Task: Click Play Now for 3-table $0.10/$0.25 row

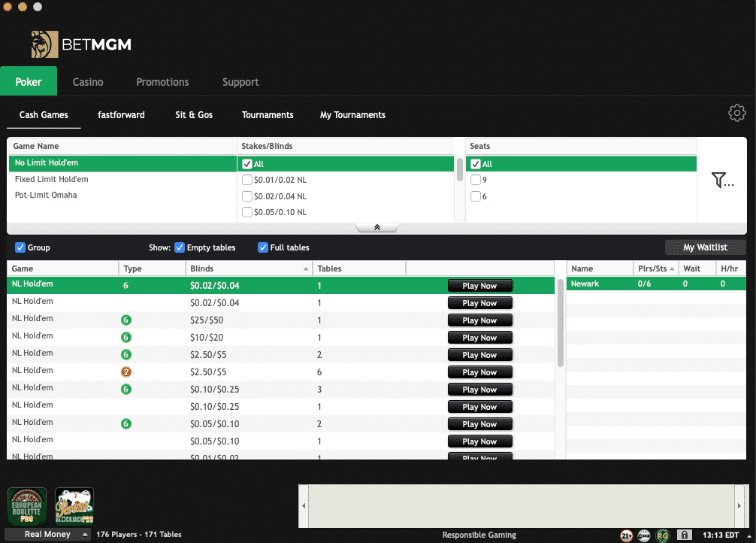Action: [x=479, y=390]
